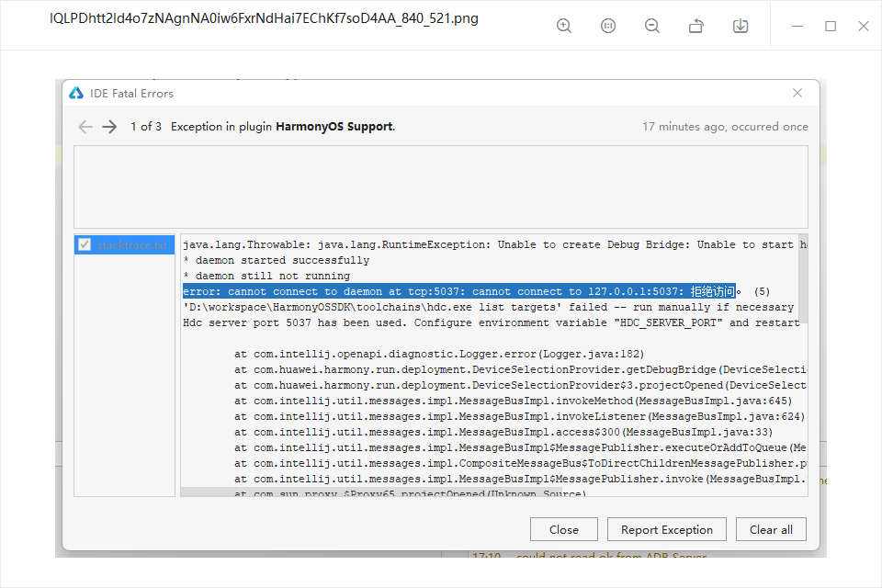
Task: Go to previous error with back arrow
Action: click(x=85, y=127)
